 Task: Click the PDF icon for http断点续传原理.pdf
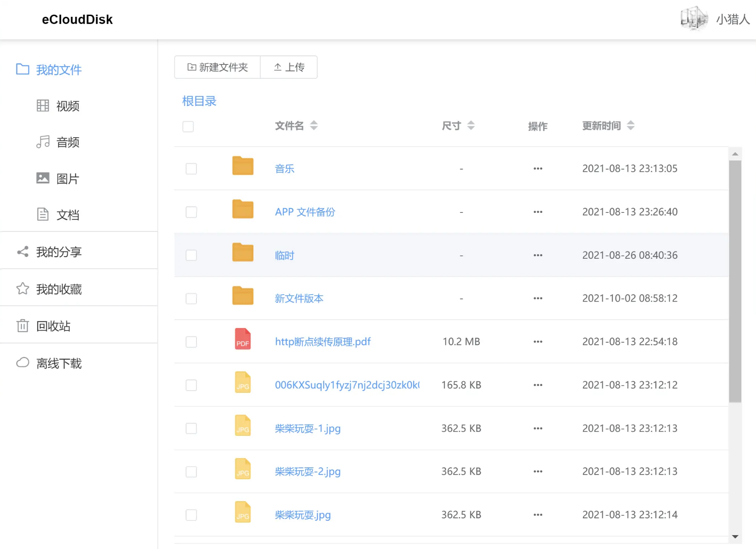point(242,339)
